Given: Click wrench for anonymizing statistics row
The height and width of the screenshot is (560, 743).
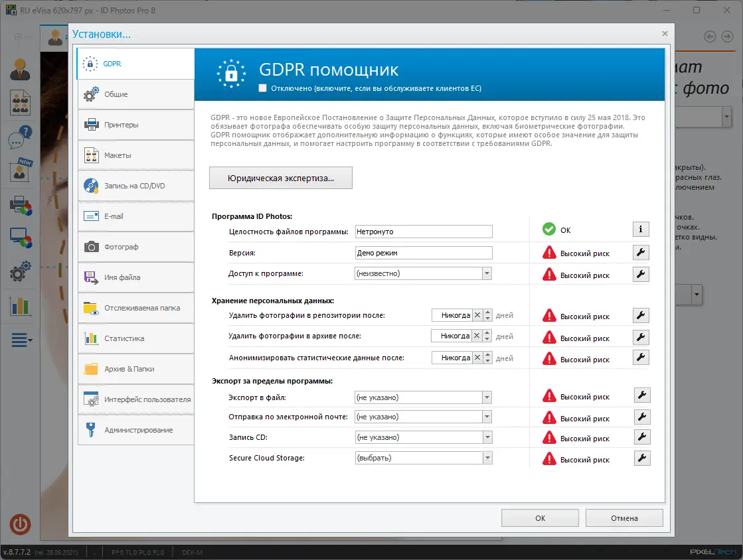Looking at the screenshot, I should 641,358.
